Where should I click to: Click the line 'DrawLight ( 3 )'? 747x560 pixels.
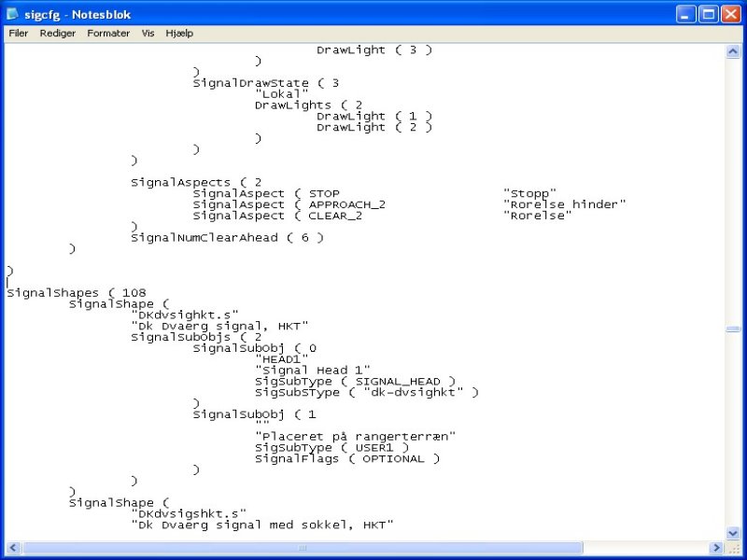pyautogui.click(x=374, y=49)
